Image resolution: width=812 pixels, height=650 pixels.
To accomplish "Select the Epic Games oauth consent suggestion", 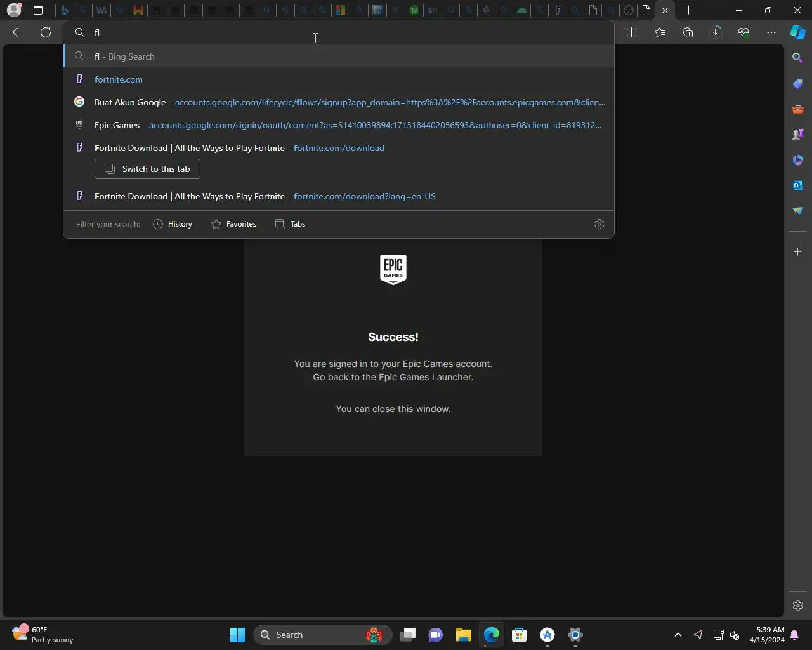I will (339, 125).
